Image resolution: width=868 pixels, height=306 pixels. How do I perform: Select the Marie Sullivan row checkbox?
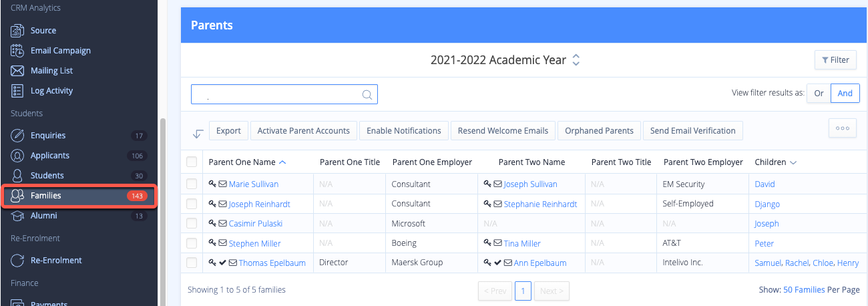click(x=192, y=184)
